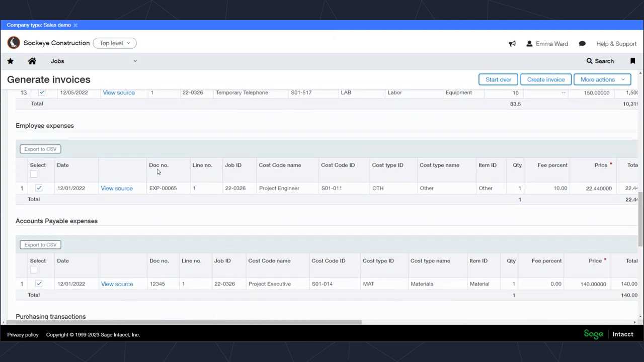The image size is (644, 362).
Task: Click the Start over button
Action: 498,79
